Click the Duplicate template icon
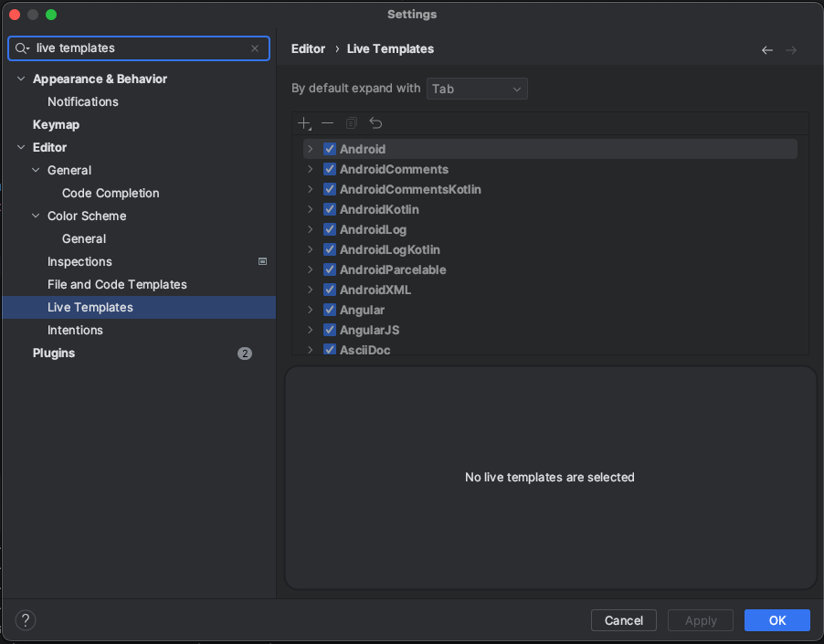 (x=351, y=123)
